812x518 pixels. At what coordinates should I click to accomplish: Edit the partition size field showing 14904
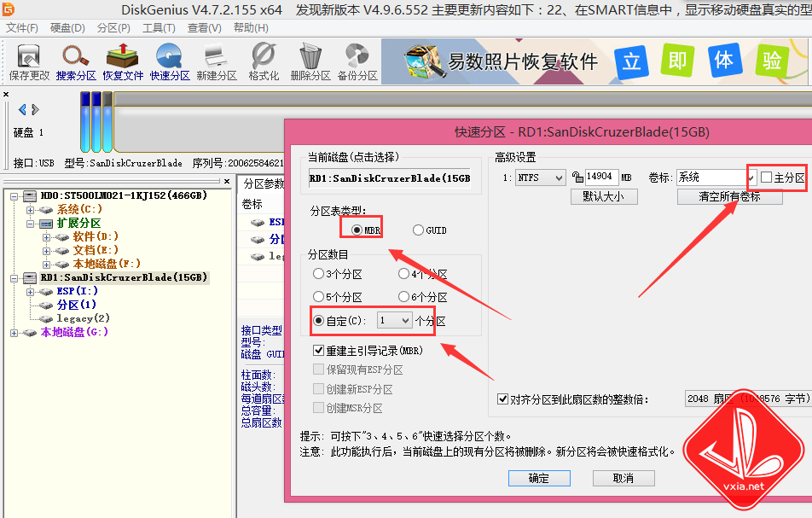tap(601, 177)
